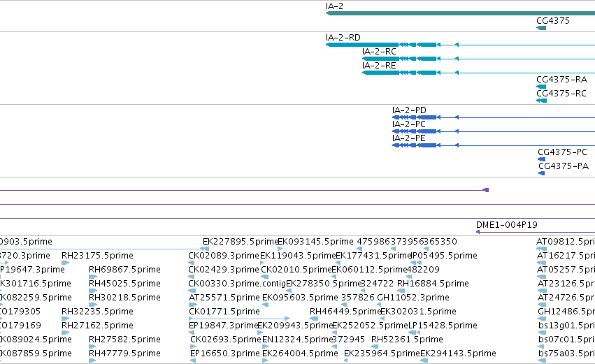Select the IA-2-RD transcript label
The height and width of the screenshot is (364, 595).
(x=343, y=38)
